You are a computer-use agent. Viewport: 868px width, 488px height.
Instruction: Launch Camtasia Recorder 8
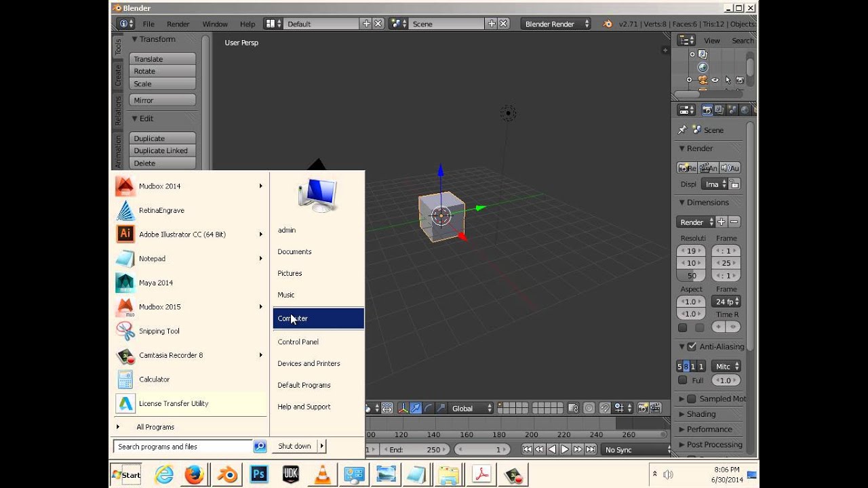pyautogui.click(x=190, y=355)
